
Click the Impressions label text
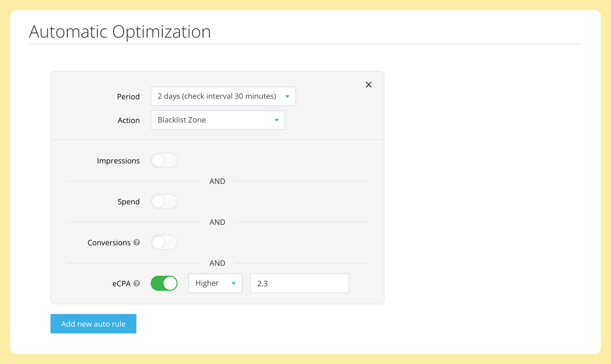[118, 161]
